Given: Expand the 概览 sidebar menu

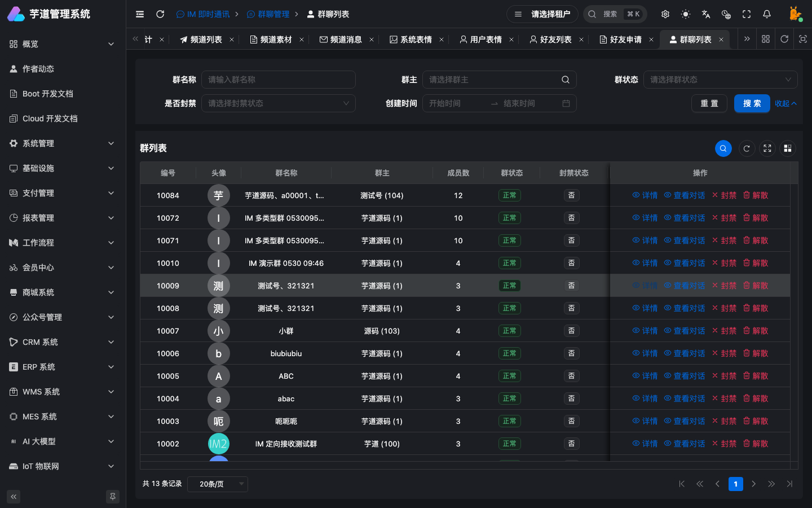Looking at the screenshot, I should pyautogui.click(x=63, y=44).
